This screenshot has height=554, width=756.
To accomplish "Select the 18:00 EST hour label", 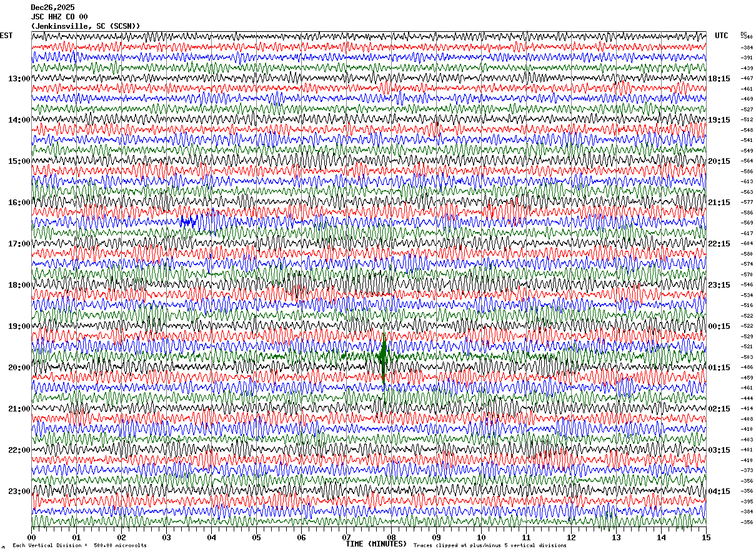I will pos(19,285).
